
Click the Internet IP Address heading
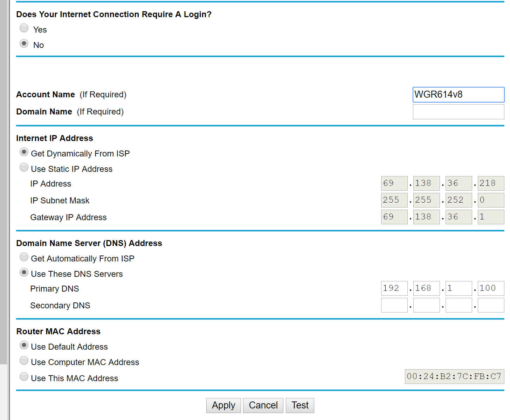coord(55,138)
